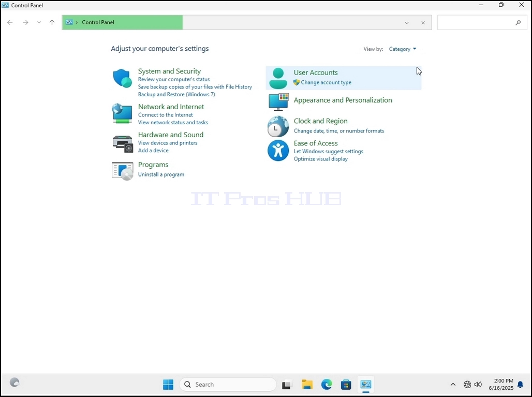This screenshot has height=397, width=532.
Task: Open the Clock and Region globe icon
Action: click(278, 126)
